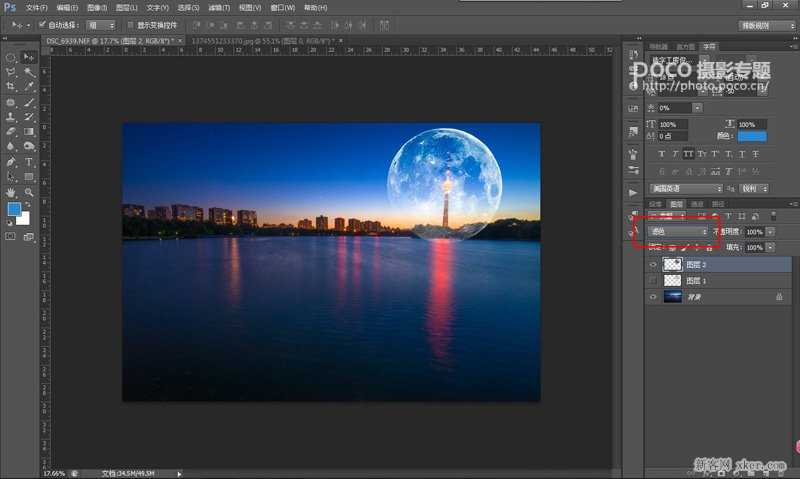Select the Elliptical Marquee tool
Image resolution: width=800 pixels, height=479 pixels.
pyautogui.click(x=11, y=58)
